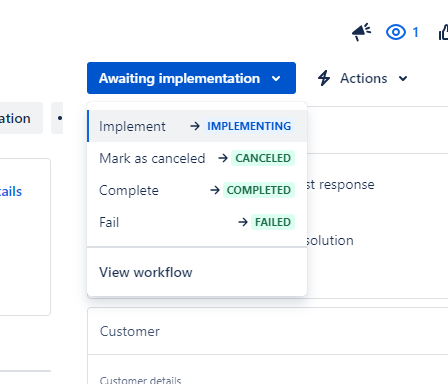
Task: Click the COMPLETED status lozenge
Action: [x=259, y=190]
